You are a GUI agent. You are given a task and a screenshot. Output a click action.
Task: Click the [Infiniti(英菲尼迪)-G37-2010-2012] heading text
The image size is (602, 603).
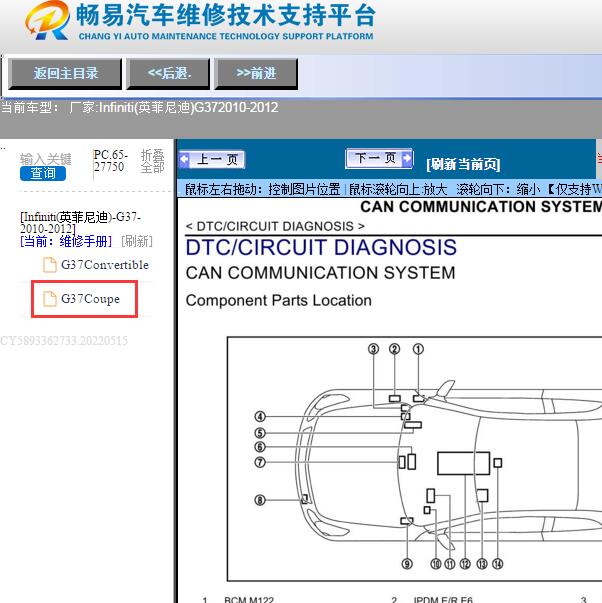pos(80,223)
